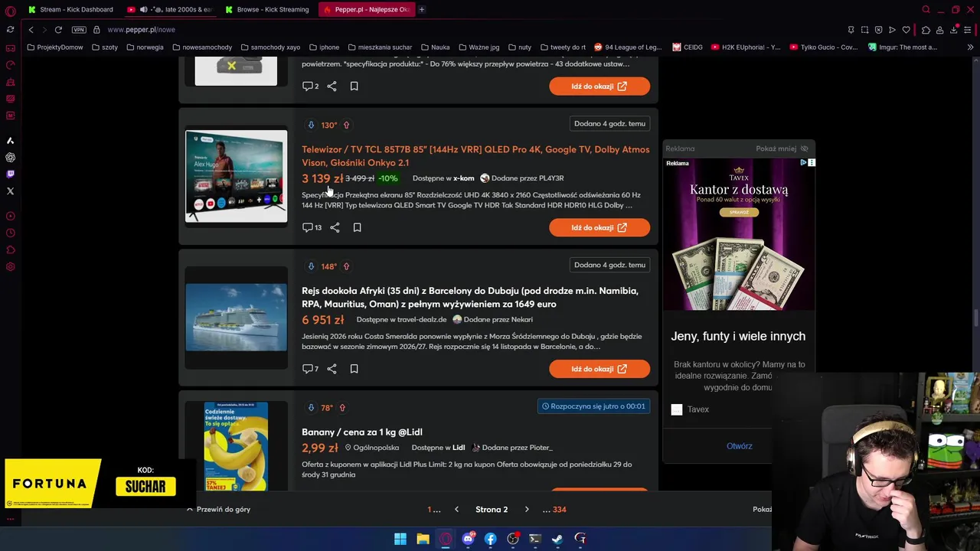Open the Banany Lidl deal title

[362, 432]
